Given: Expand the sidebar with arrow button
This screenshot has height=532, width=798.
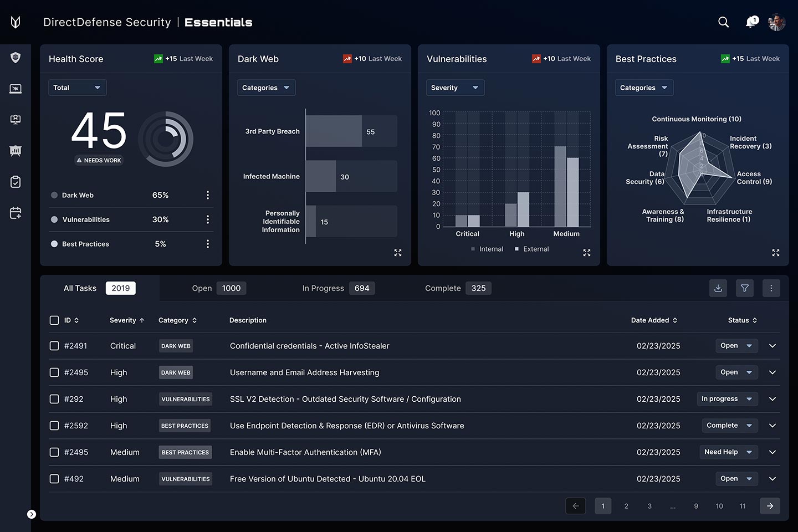Looking at the screenshot, I should point(32,514).
